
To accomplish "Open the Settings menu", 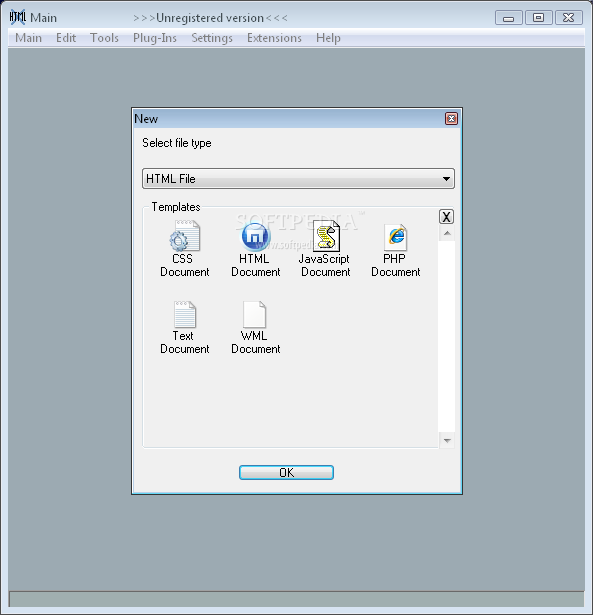I will (x=212, y=38).
